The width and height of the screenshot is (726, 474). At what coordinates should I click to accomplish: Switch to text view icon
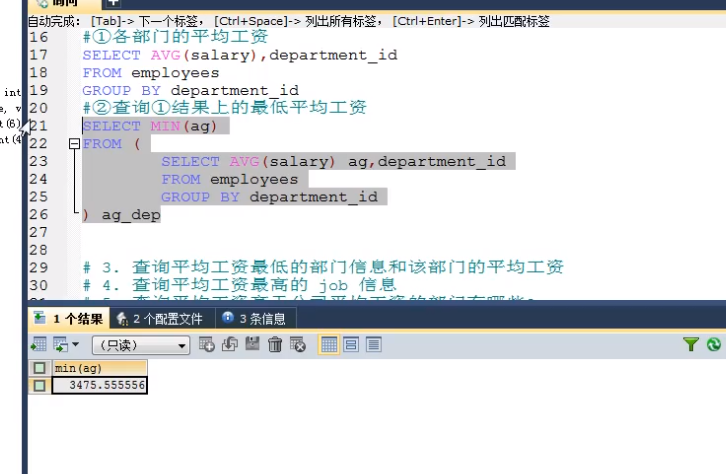click(374, 345)
